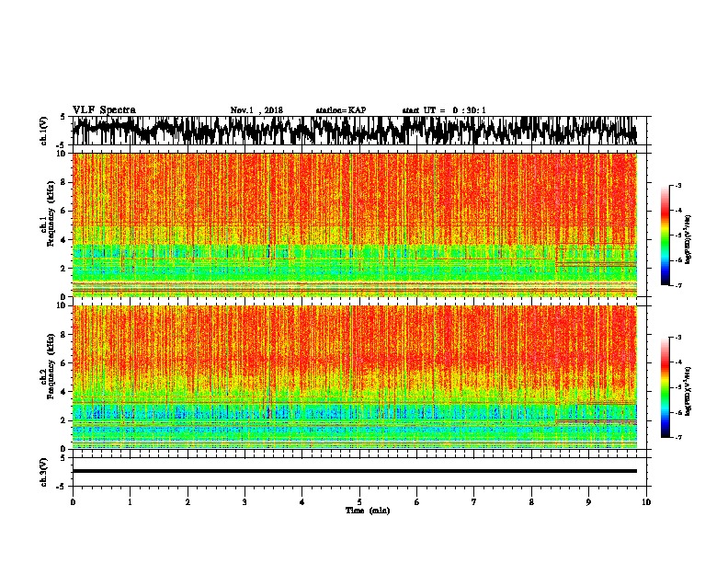The width and height of the screenshot is (728, 563).
Task: Click the 5 tick label on ch.1(V) axis
Action: (x=63, y=117)
